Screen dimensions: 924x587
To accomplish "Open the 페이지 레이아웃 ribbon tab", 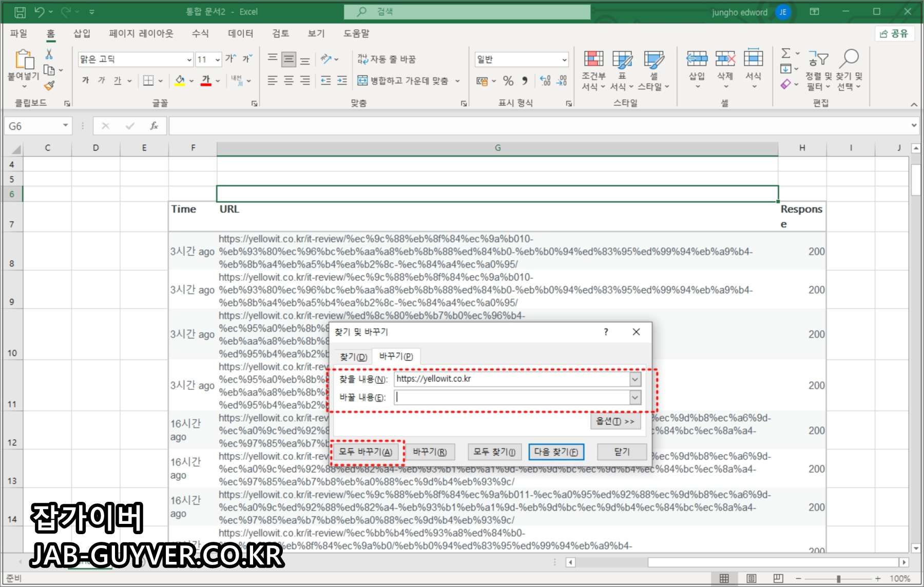I will [141, 33].
